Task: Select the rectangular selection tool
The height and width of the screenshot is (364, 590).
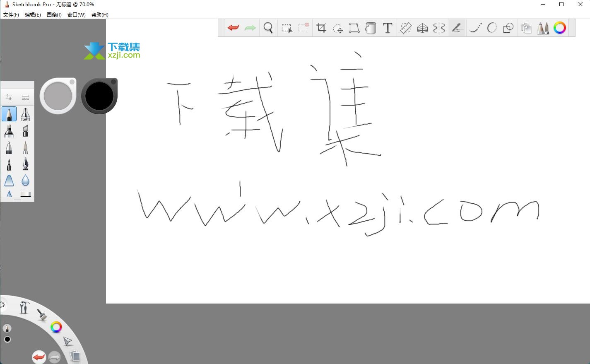Action: point(287,28)
